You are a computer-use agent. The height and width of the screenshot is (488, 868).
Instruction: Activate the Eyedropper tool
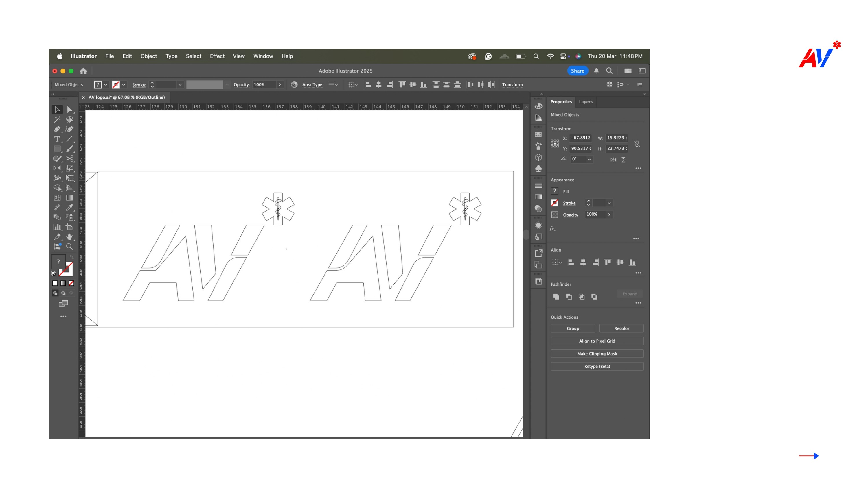(x=70, y=208)
